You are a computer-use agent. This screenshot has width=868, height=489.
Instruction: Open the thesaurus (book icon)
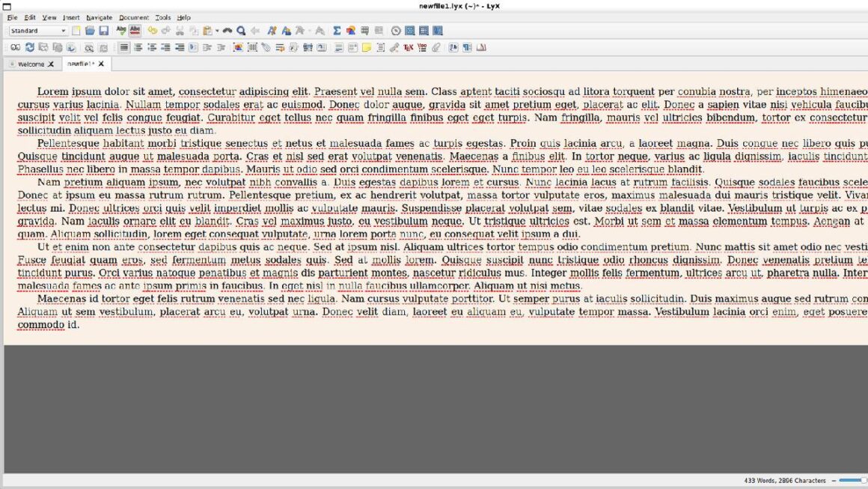click(481, 48)
